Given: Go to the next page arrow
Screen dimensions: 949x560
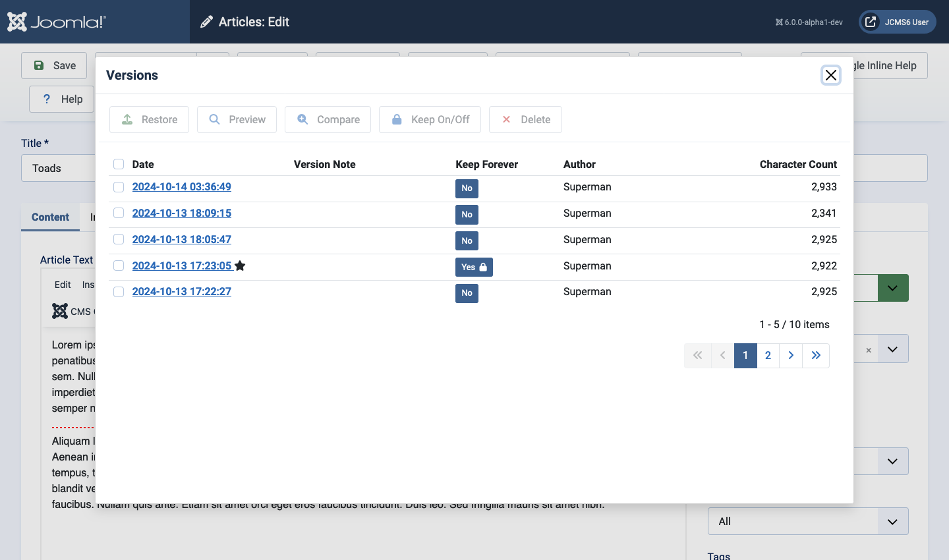Looking at the screenshot, I should (x=791, y=355).
